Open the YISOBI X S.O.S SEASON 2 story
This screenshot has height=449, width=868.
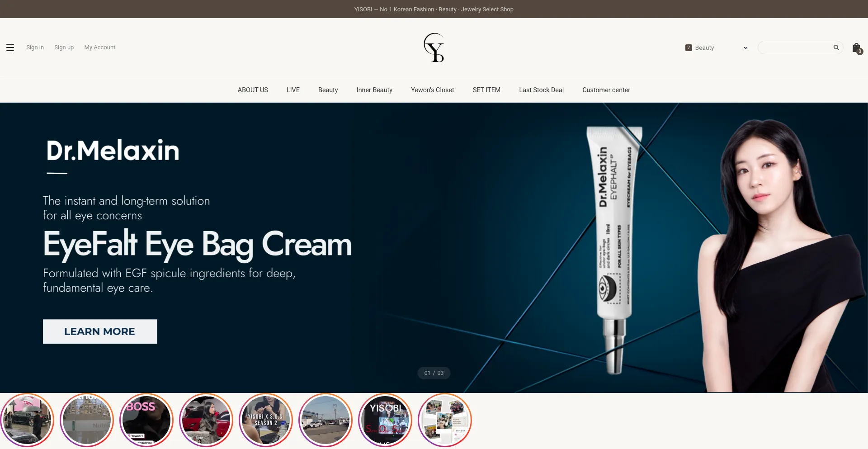266,420
